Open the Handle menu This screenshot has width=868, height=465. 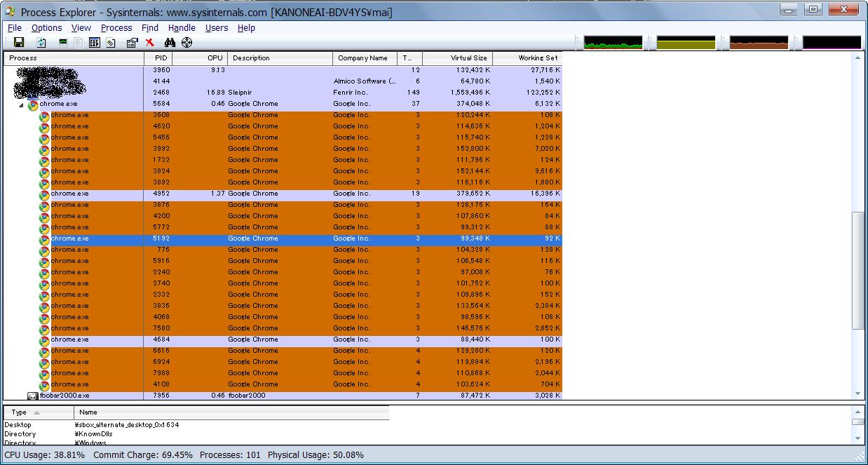pyautogui.click(x=182, y=28)
